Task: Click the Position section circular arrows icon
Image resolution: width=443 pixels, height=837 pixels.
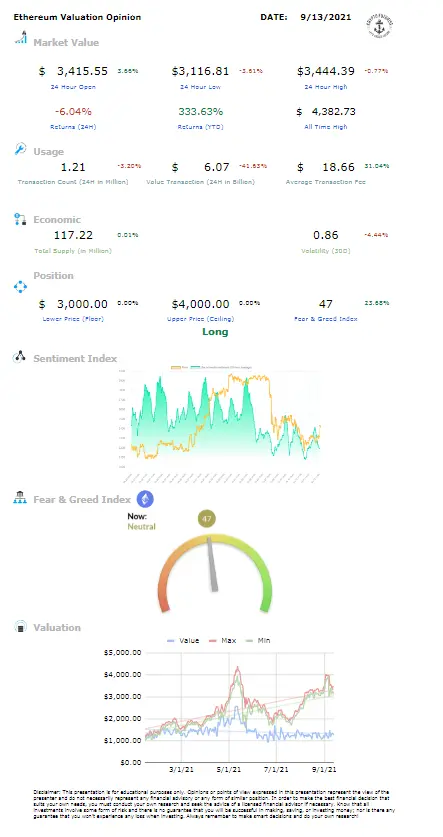Action: [x=20, y=287]
